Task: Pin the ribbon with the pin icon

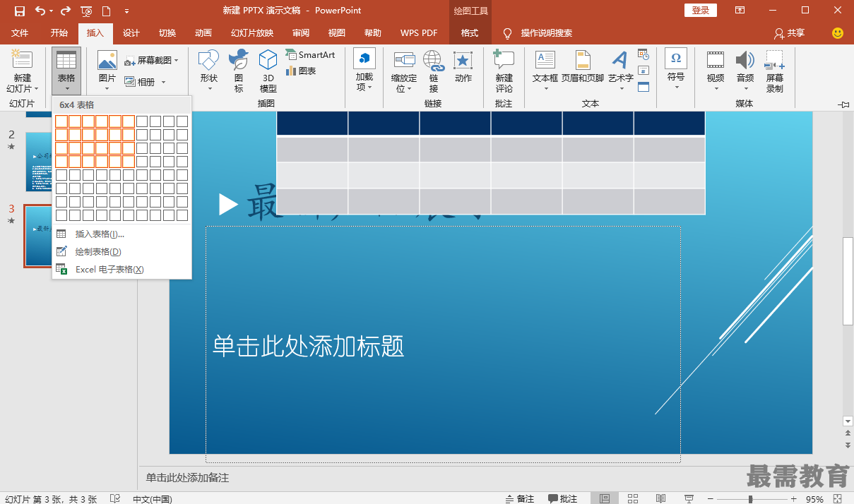Action: pos(844,104)
